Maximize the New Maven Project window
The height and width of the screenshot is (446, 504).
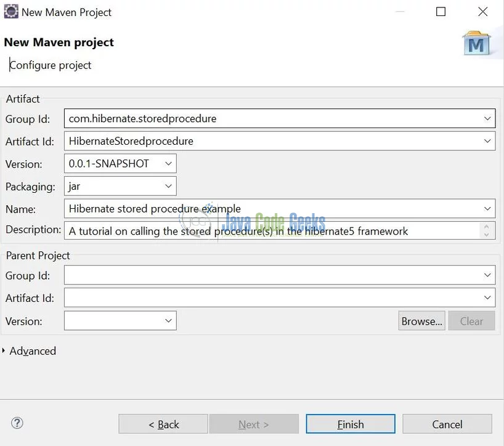[x=441, y=12]
